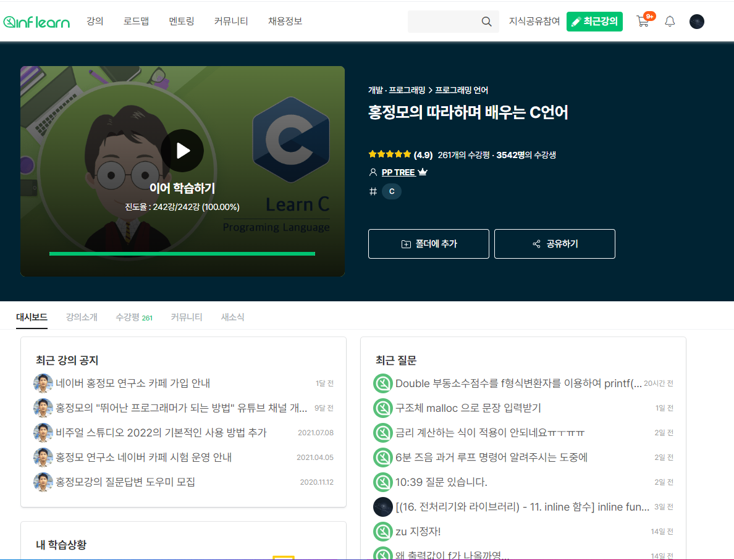Select the C hashtag tag
734x560 pixels.
(392, 191)
